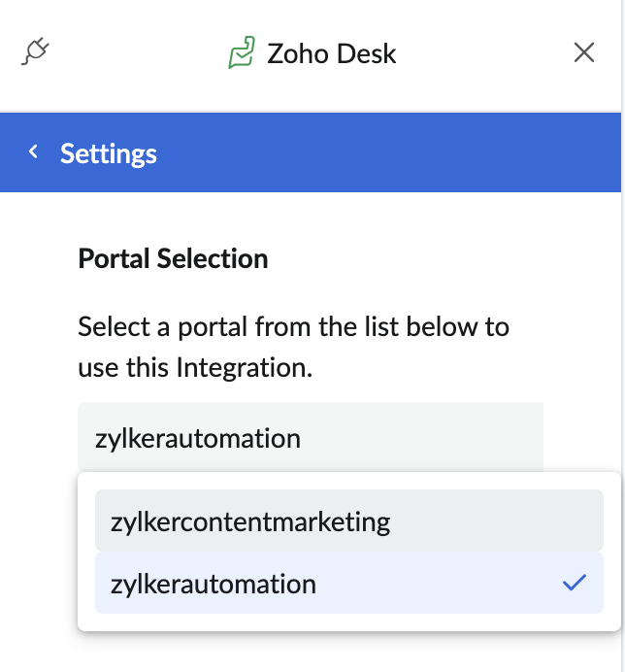Click the word 'Selection' in the section heading
Image resolution: width=625 pixels, height=672 pixels.
click(217, 259)
